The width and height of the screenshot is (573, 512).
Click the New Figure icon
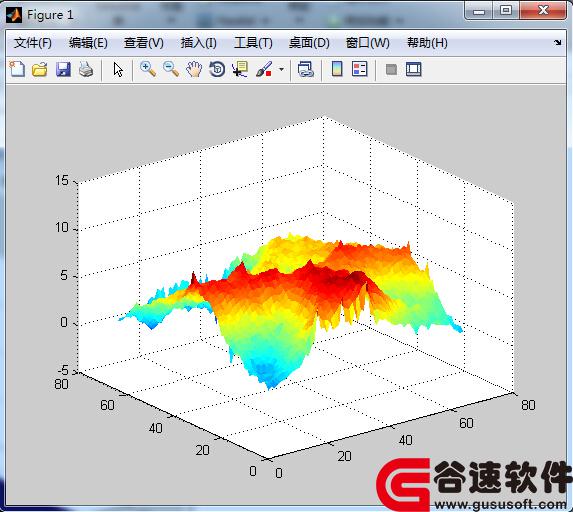point(17,69)
